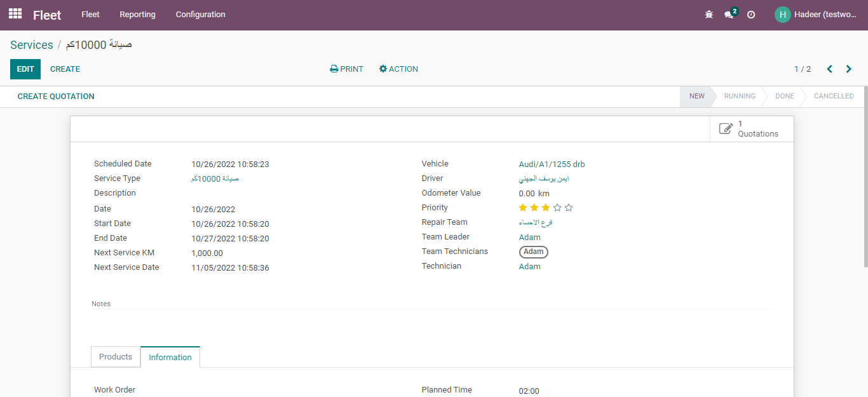This screenshot has height=397, width=868.
Task: Set priority to five stars
Action: coord(569,208)
